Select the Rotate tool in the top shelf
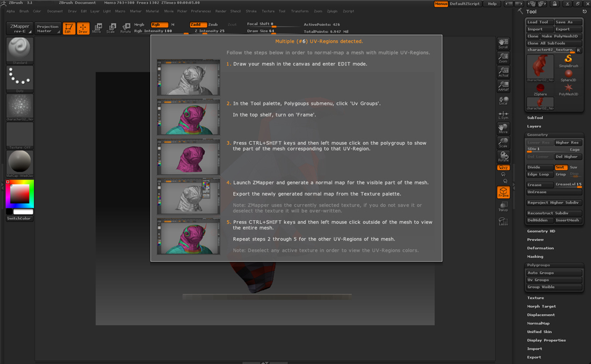591x364 pixels. point(126,28)
